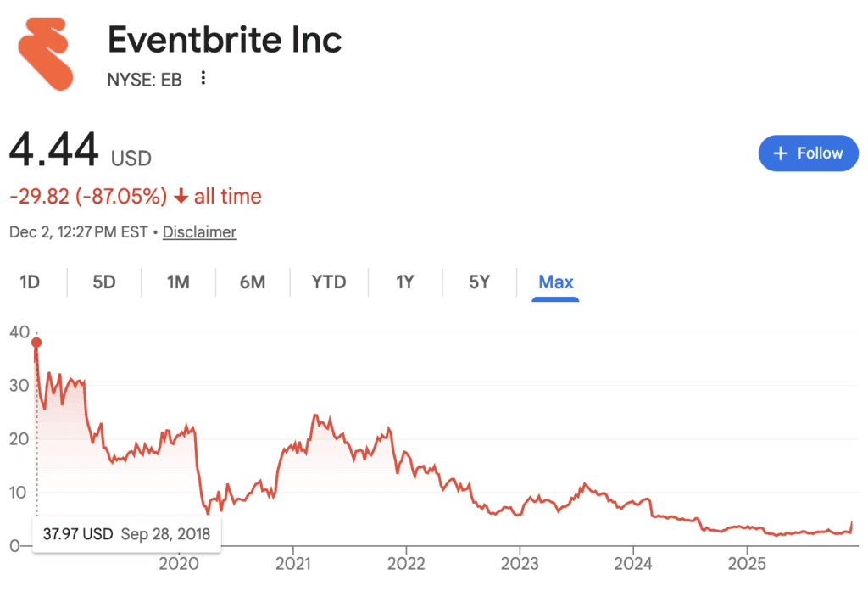Switch the chart to the 1D range

point(30,282)
